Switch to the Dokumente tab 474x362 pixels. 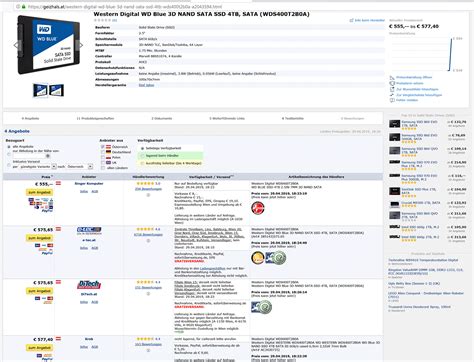pyautogui.click(x=162, y=118)
